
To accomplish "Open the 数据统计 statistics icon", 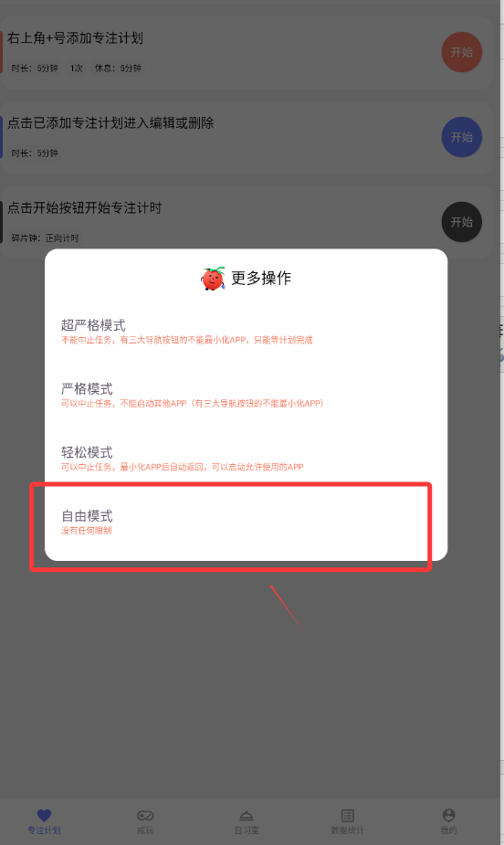I will pyautogui.click(x=347, y=816).
